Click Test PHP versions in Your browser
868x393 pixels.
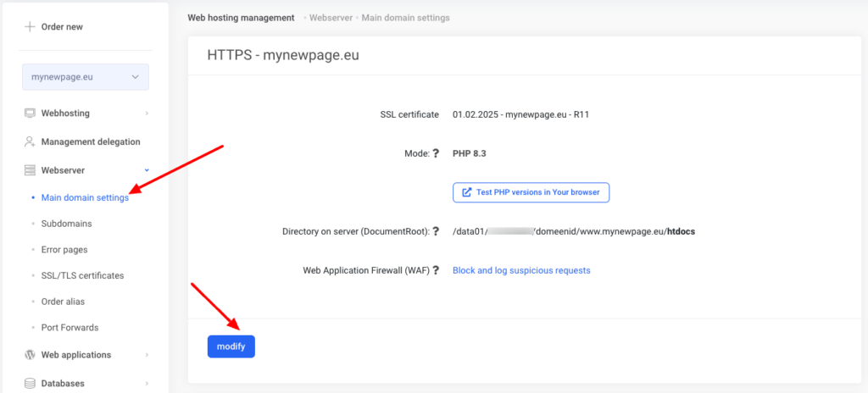[x=531, y=192]
